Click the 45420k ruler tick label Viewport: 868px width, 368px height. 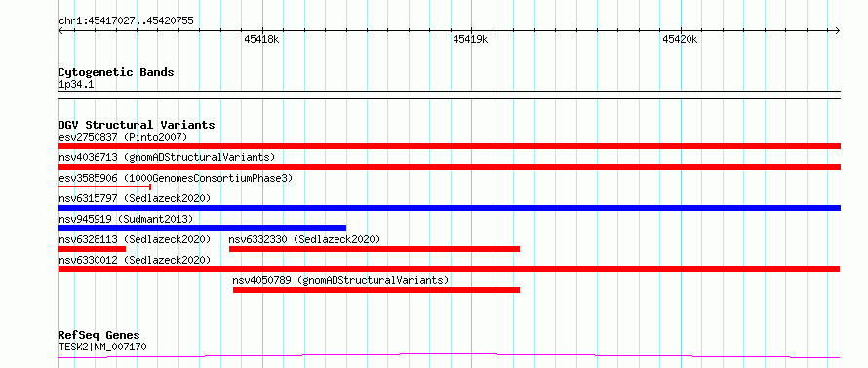click(x=680, y=39)
